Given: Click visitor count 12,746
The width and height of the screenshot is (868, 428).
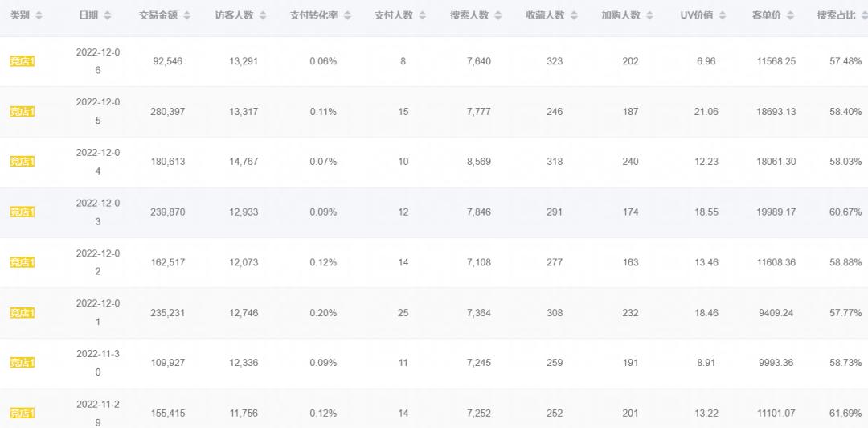Looking at the screenshot, I should (244, 313).
